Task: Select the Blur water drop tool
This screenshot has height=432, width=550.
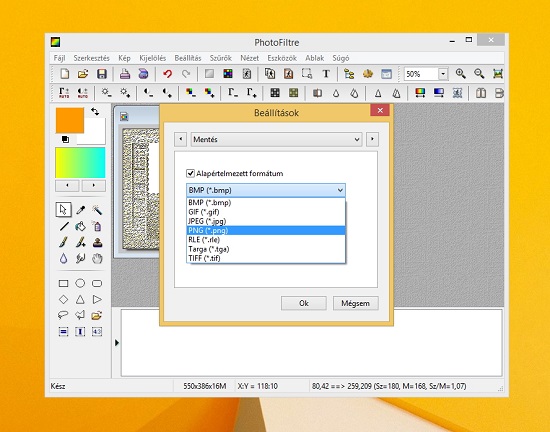Action: coord(63,259)
